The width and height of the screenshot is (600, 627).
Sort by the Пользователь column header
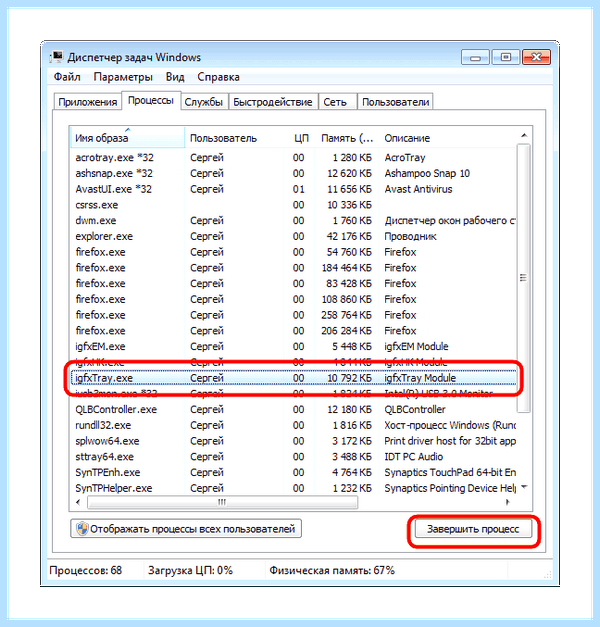[x=234, y=138]
